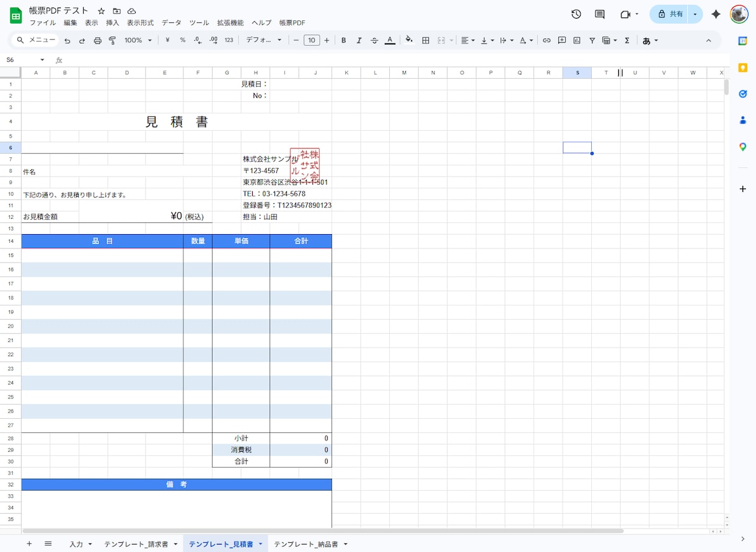Star the document with the star icon
Image resolution: width=756 pixels, height=552 pixels.
click(102, 11)
